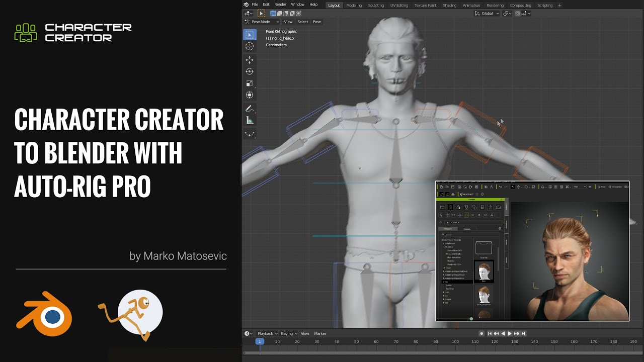Viewport: 644px width, 362px height.
Task: Select the Scale tool in Blender toolbar
Action: coord(250,83)
